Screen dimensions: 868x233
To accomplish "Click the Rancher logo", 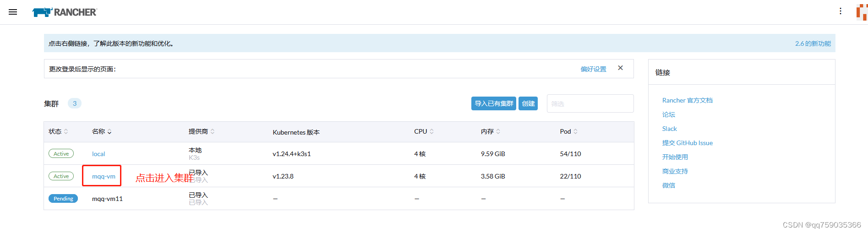I will (65, 12).
